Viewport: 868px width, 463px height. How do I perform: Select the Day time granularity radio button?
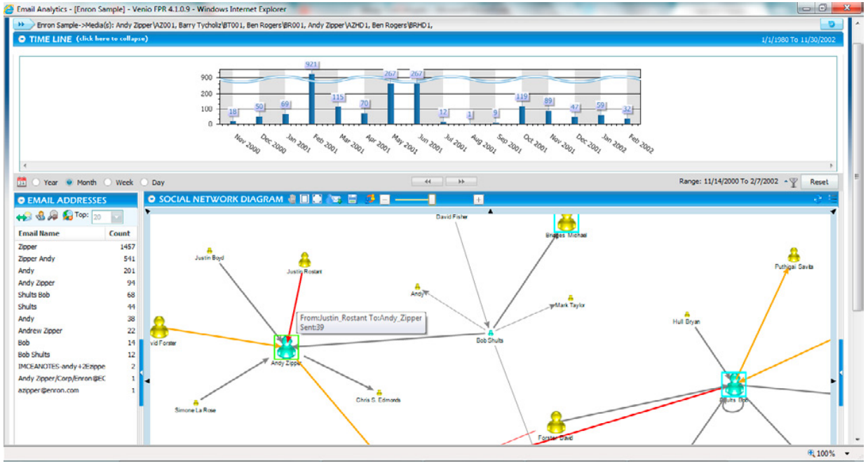pyautogui.click(x=145, y=182)
